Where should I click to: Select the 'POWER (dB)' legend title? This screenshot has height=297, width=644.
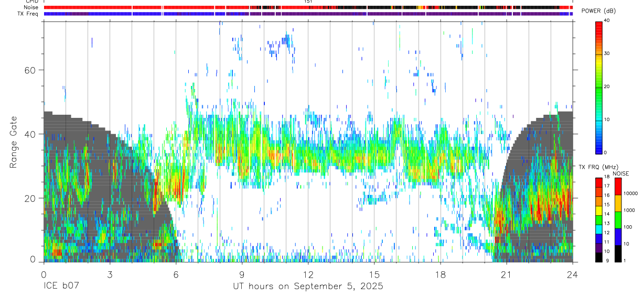click(x=598, y=12)
